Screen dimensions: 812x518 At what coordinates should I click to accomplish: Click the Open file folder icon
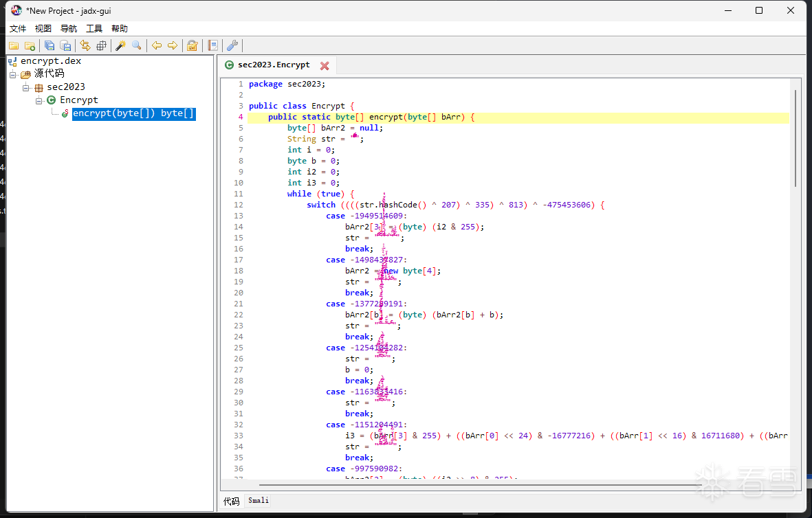14,45
